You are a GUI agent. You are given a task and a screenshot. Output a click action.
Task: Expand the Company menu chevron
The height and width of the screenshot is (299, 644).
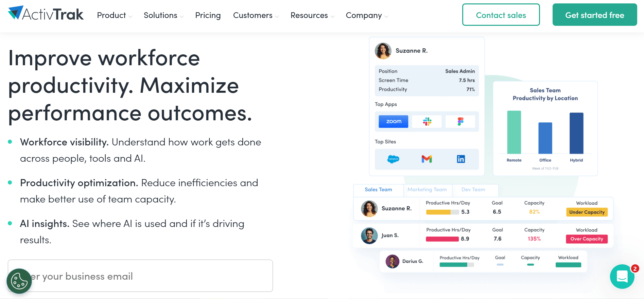pos(386,16)
